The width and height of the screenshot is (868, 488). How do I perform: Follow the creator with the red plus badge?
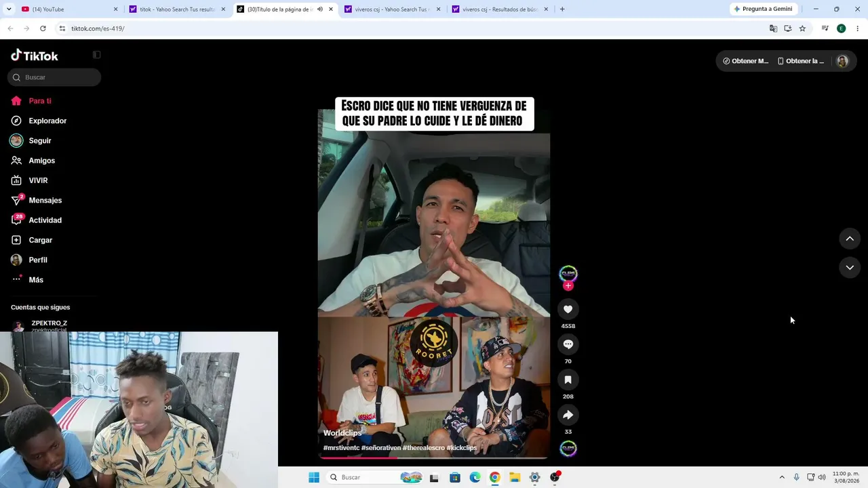pyautogui.click(x=568, y=286)
